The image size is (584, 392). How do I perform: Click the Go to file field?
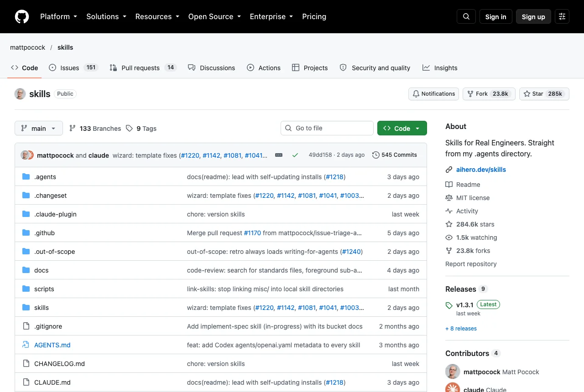[x=327, y=128]
